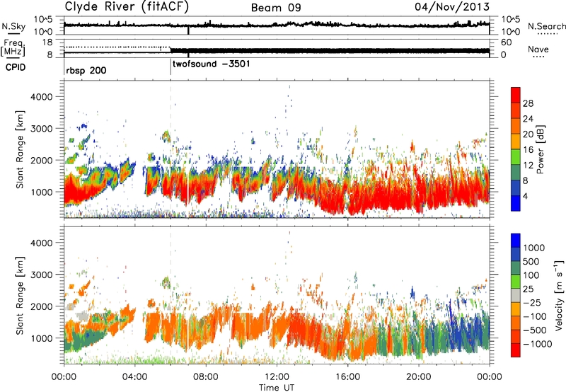
Task: Click the 'Clyde River (fitACF)' title text
Action: [127, 6]
